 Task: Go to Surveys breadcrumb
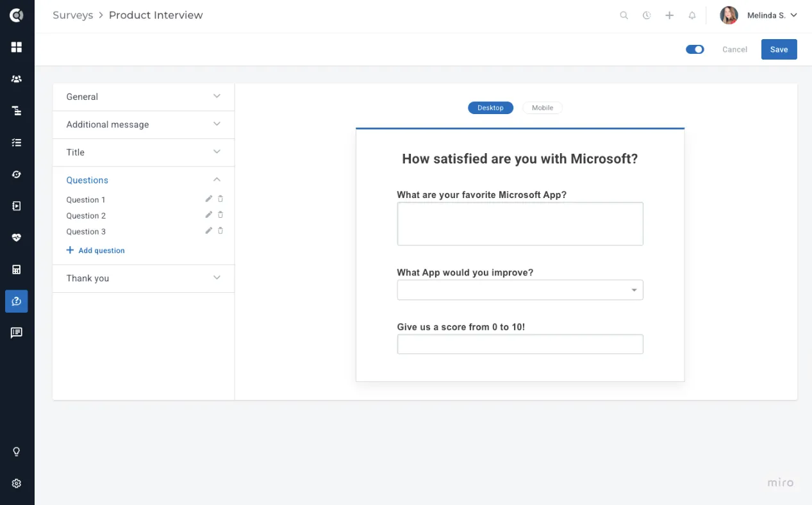click(x=73, y=15)
